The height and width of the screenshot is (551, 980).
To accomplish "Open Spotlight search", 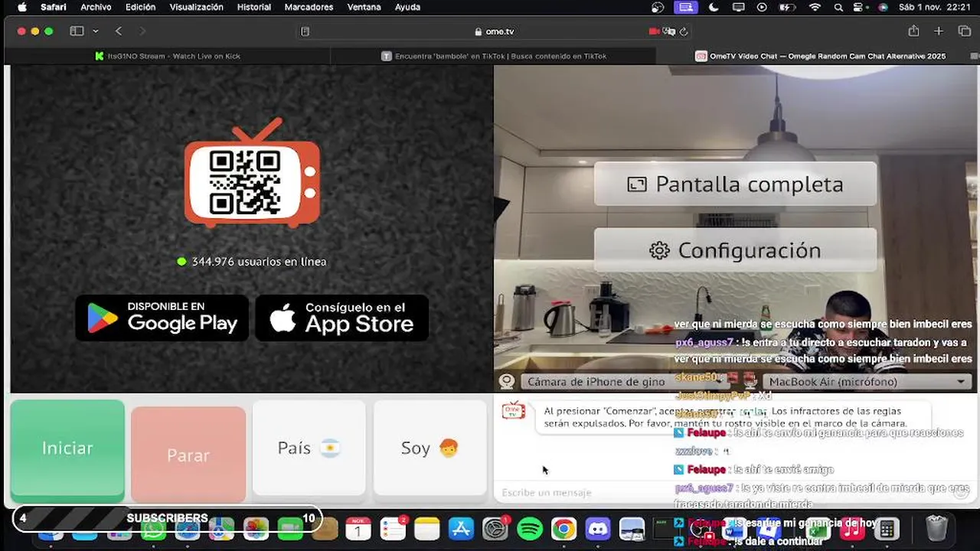I will pos(839,7).
